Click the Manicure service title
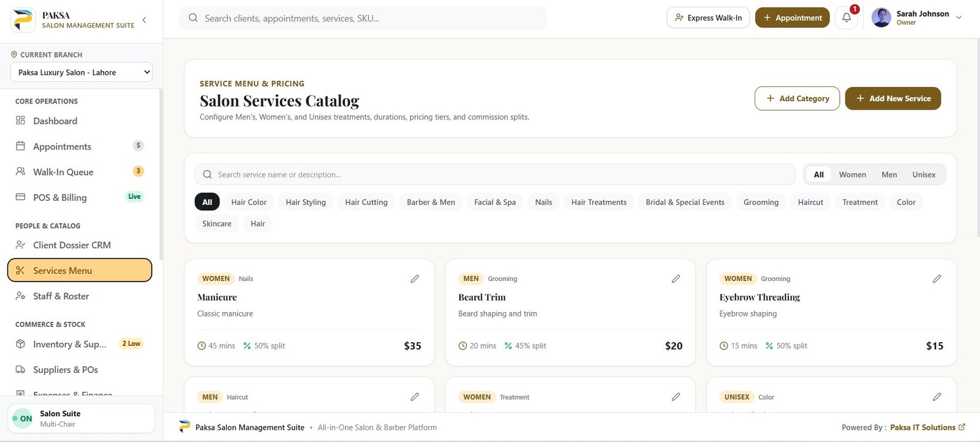 (217, 297)
